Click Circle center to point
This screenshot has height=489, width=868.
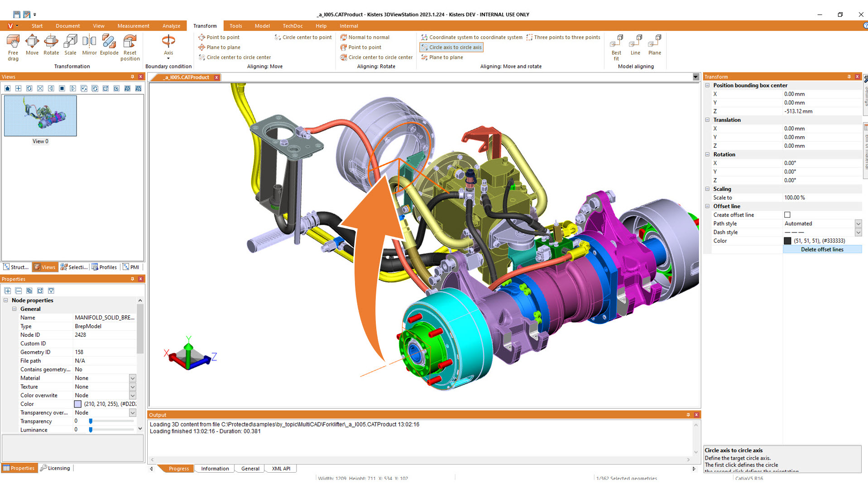point(303,37)
